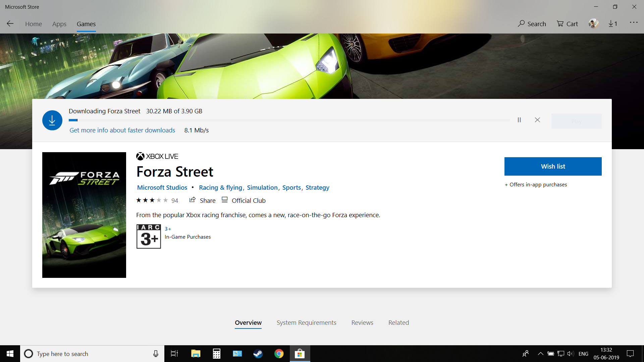The width and height of the screenshot is (644, 362).
Task: Open the shopping Cart
Action: 568,24
